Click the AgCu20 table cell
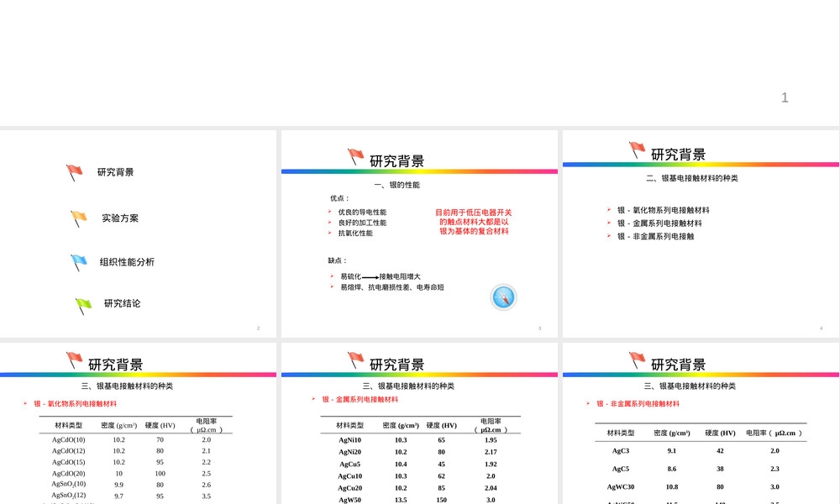The image size is (840, 504). pyautogui.click(x=349, y=489)
